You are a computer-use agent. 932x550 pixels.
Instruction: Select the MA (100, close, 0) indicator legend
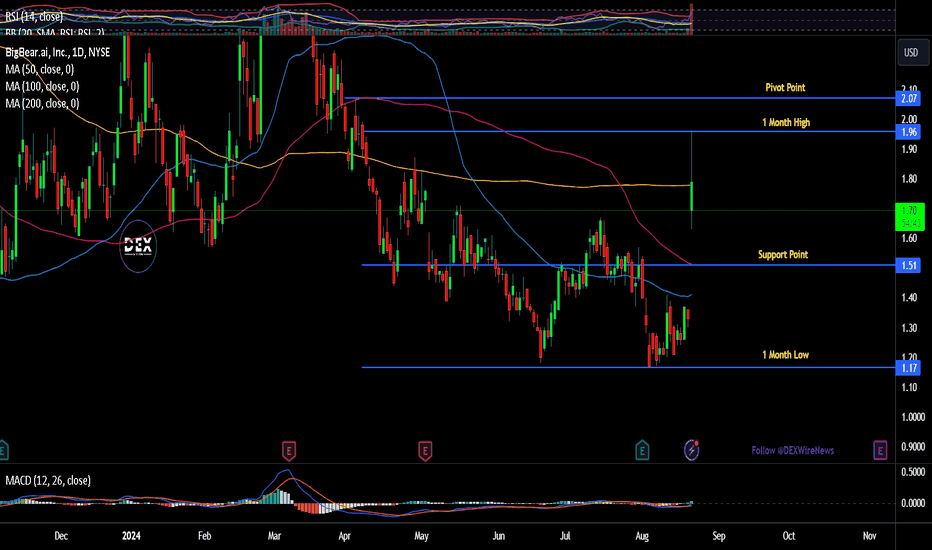(42, 87)
